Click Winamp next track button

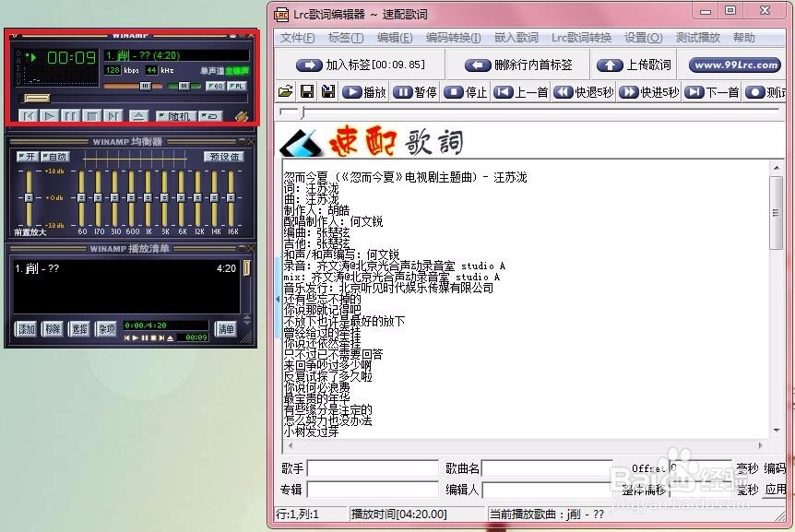[x=113, y=116]
